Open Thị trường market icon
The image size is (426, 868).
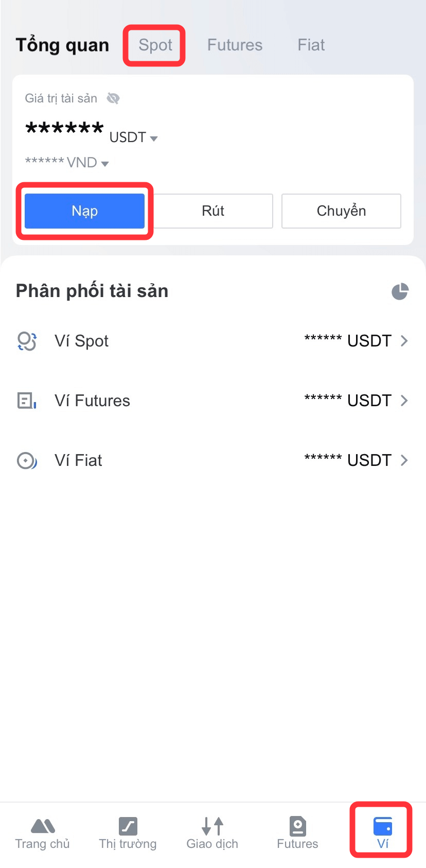128,826
